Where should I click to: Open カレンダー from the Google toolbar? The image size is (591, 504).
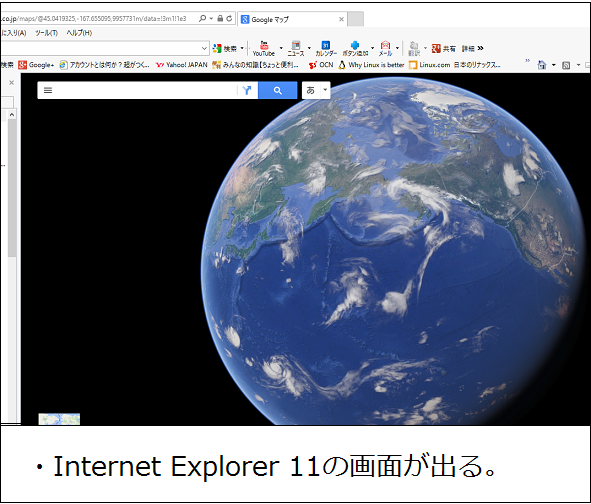pos(326,49)
